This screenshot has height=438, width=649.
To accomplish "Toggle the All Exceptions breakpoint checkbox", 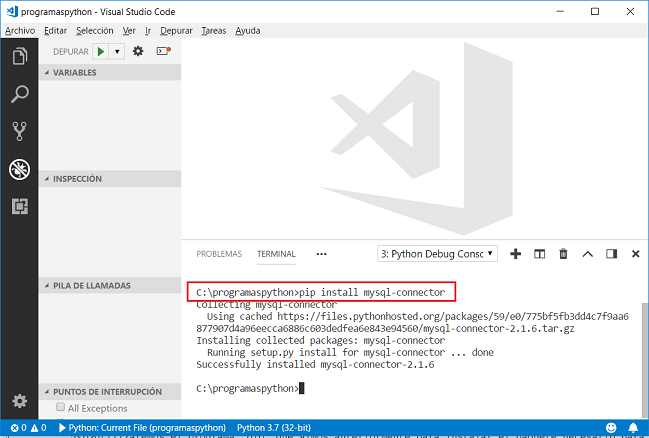I will click(60, 407).
